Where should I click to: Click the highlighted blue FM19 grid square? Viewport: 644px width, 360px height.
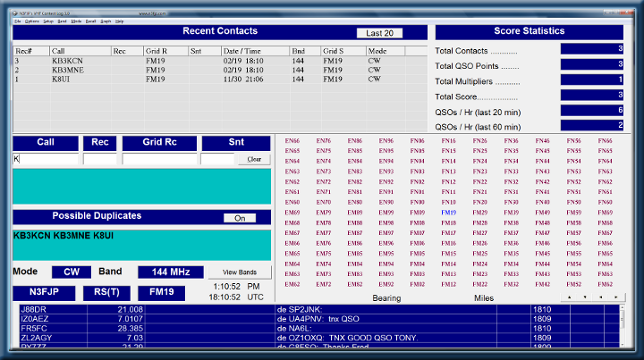click(448, 213)
